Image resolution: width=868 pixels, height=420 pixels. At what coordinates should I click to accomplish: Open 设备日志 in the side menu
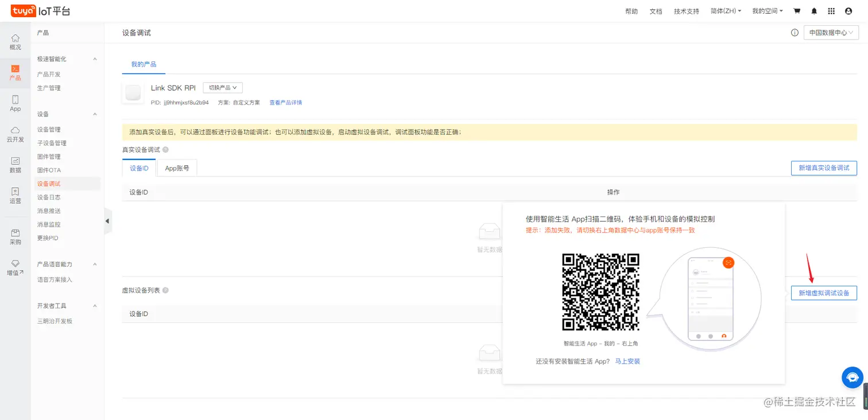pyautogui.click(x=49, y=197)
